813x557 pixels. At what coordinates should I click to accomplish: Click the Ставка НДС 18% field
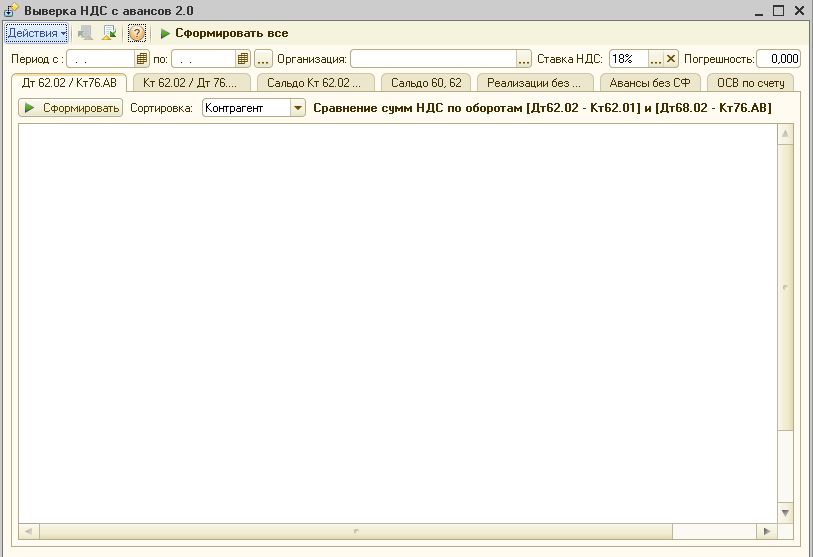[628, 59]
